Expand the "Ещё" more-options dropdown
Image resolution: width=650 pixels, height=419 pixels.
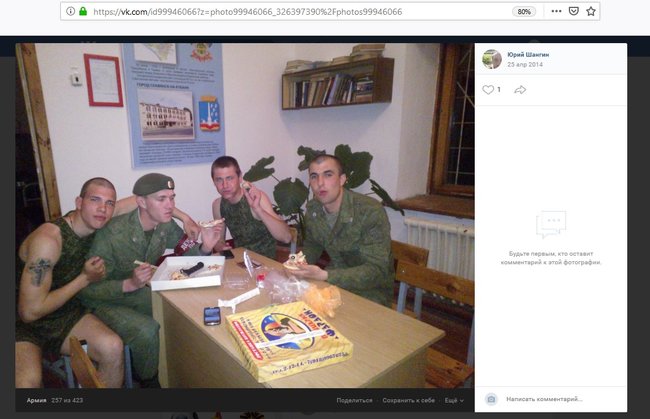click(454, 400)
